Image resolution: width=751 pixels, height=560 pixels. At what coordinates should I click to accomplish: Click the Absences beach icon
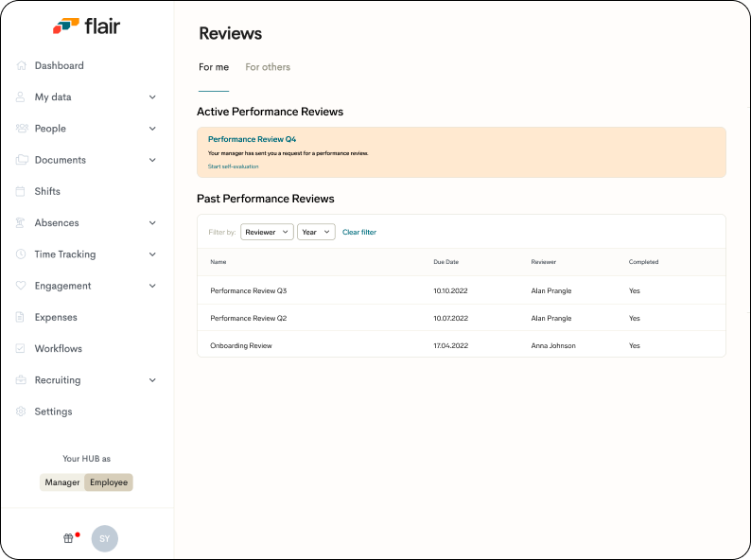point(20,222)
